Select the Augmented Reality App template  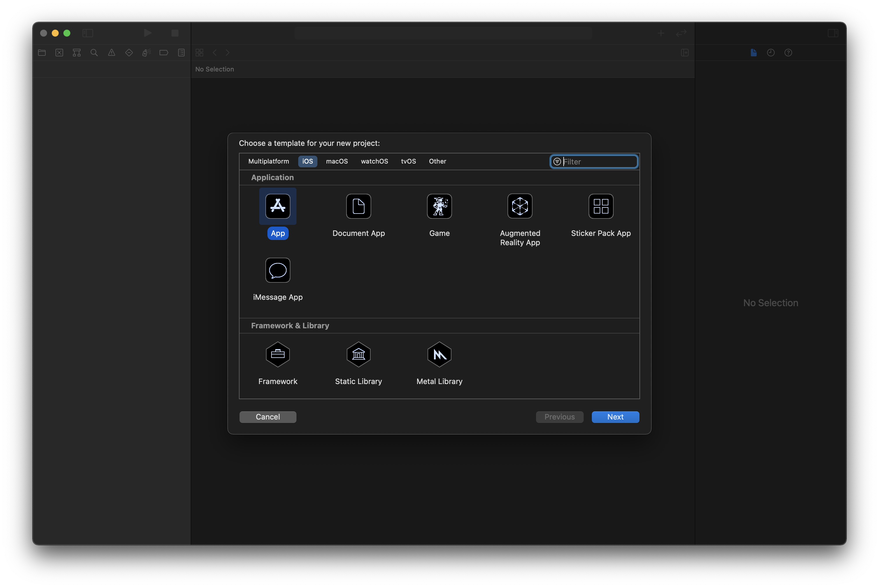(x=520, y=206)
